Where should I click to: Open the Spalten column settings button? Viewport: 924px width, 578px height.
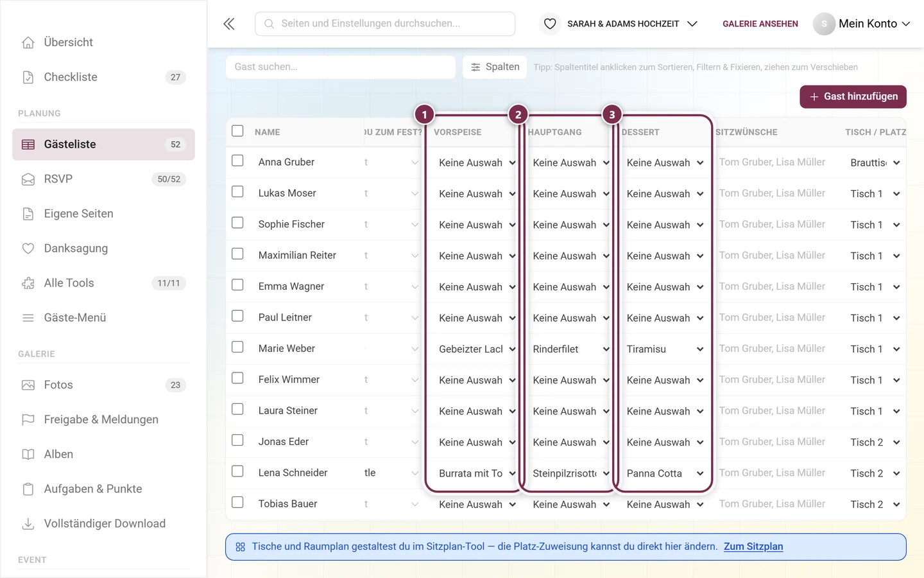[495, 67]
